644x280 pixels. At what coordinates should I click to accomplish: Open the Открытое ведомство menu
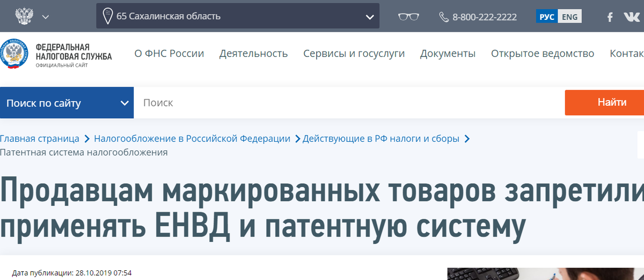point(543,53)
